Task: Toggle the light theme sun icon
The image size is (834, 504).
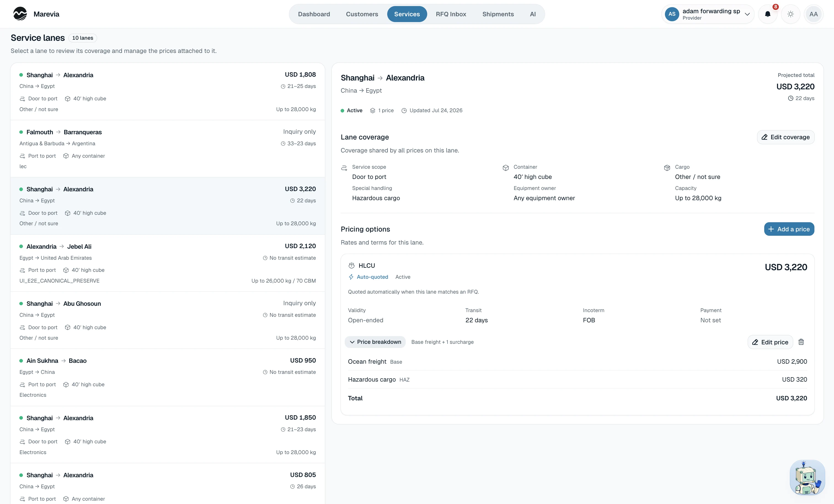Action: 790,14
